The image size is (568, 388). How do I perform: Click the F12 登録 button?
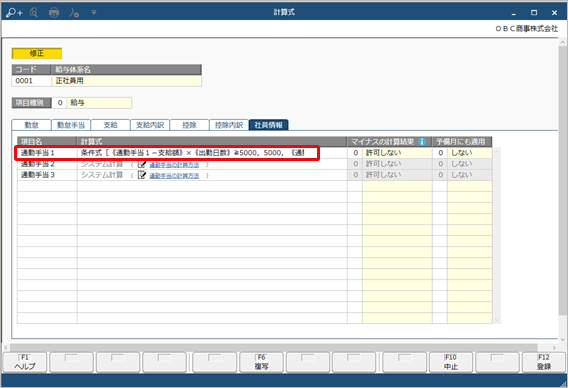(x=544, y=362)
